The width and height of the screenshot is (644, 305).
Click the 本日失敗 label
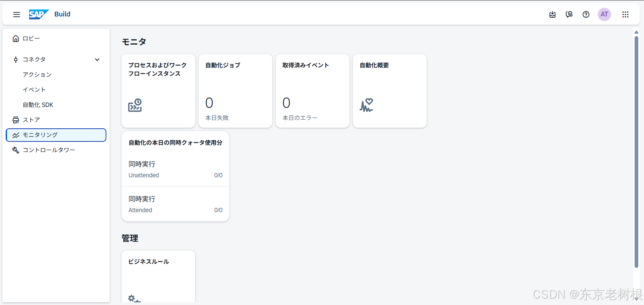(217, 118)
